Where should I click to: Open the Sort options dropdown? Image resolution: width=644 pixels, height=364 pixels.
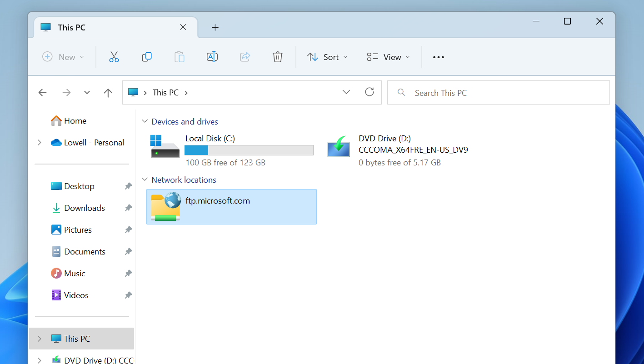click(x=327, y=57)
